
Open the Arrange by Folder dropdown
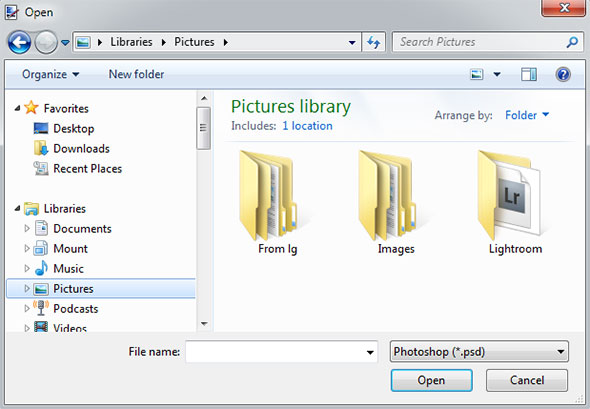527,115
